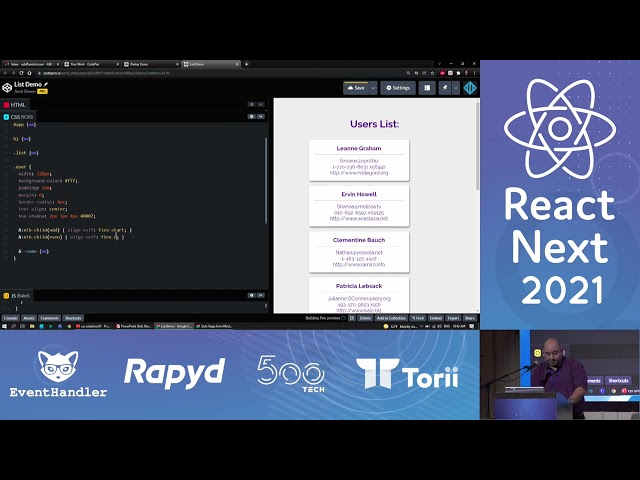Click the #fff background-color value
Image resolution: width=640 pixels, height=480 pixels.
pos(70,181)
